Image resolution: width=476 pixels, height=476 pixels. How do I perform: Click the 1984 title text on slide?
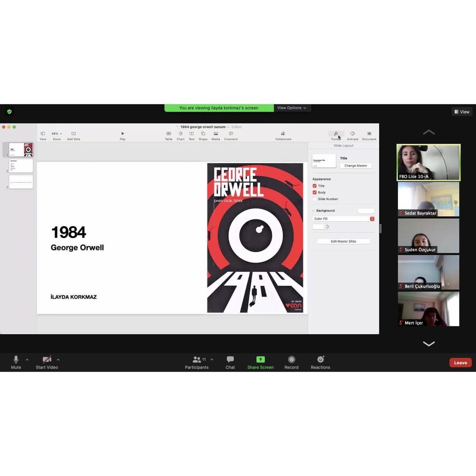(x=69, y=232)
